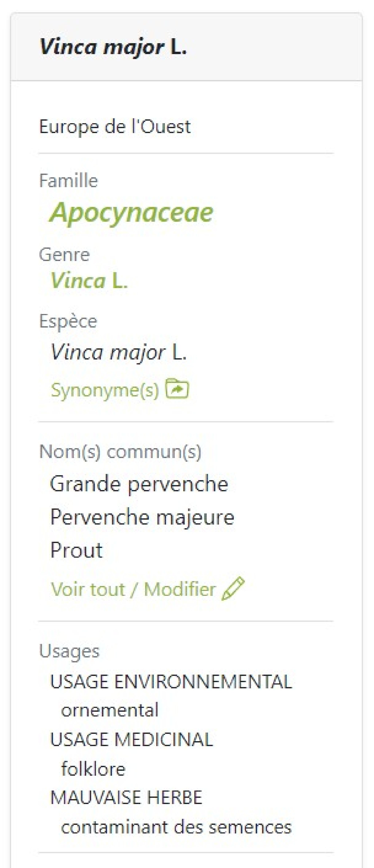Image resolution: width=374 pixels, height=868 pixels.
Task: Show the Synonyme(s) list
Action: (105, 390)
